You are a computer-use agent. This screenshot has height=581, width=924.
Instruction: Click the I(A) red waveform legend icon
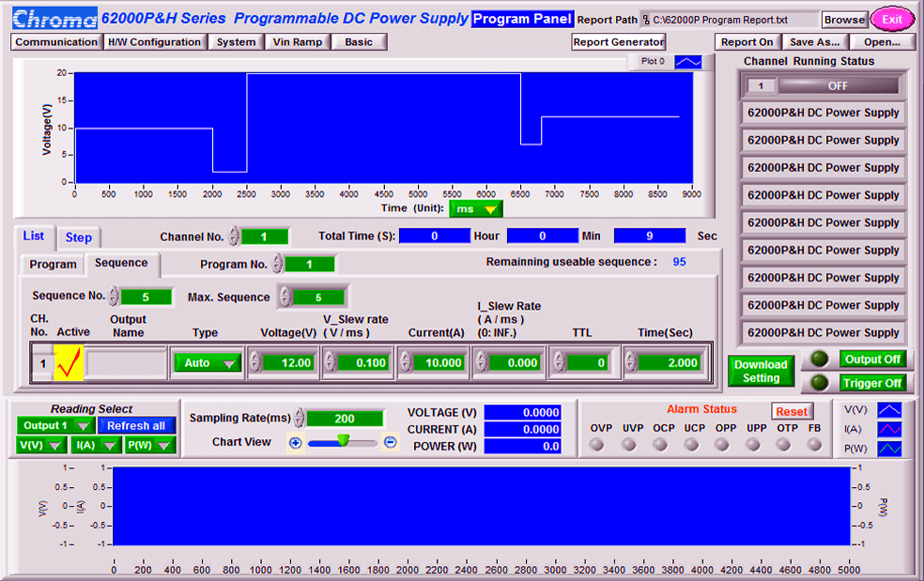coord(889,429)
